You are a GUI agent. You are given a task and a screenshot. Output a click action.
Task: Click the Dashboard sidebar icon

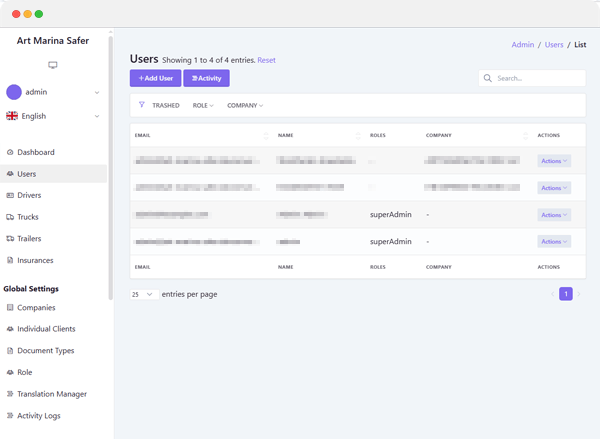click(10, 152)
